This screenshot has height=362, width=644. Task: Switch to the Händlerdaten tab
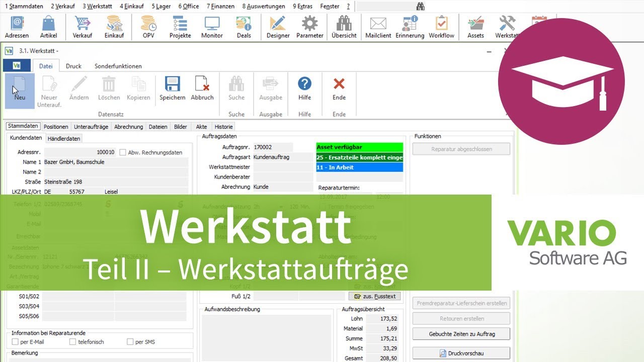click(x=64, y=139)
